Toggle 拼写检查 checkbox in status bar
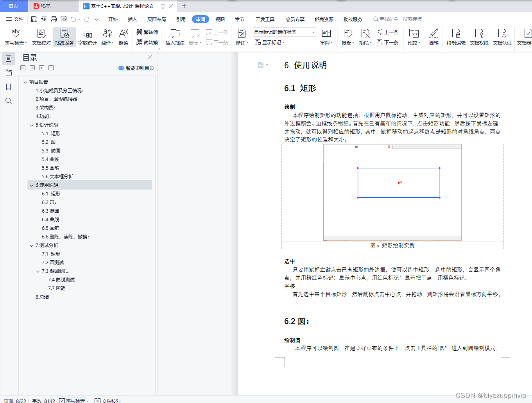The width and height of the screenshot is (532, 403). coord(62,401)
